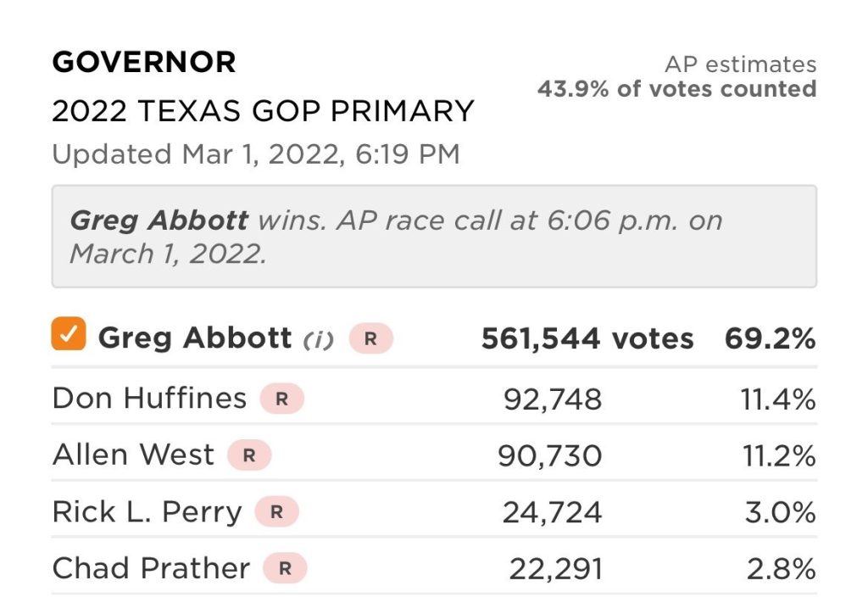The image size is (868, 614).
Task: Click the AP estimates label
Action: 740,64
